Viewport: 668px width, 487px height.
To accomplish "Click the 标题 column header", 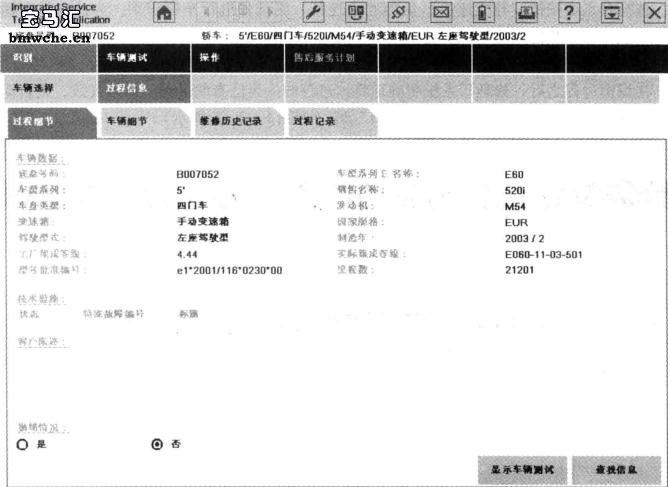I will 189,314.
